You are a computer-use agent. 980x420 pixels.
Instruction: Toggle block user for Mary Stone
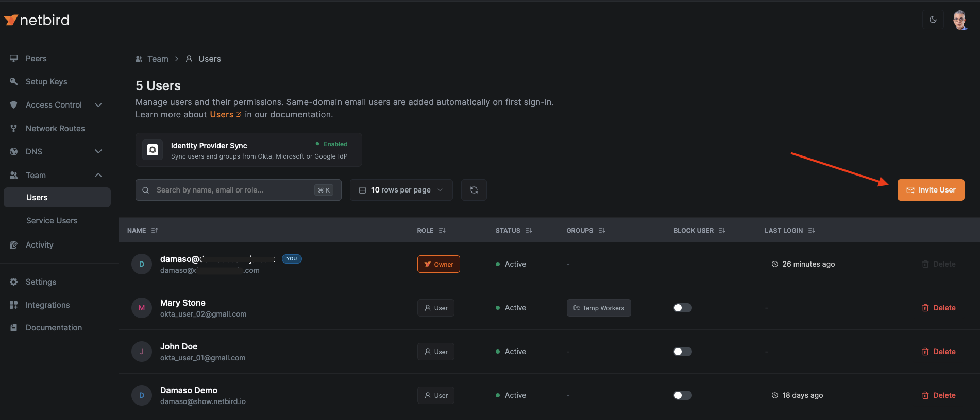(683, 308)
